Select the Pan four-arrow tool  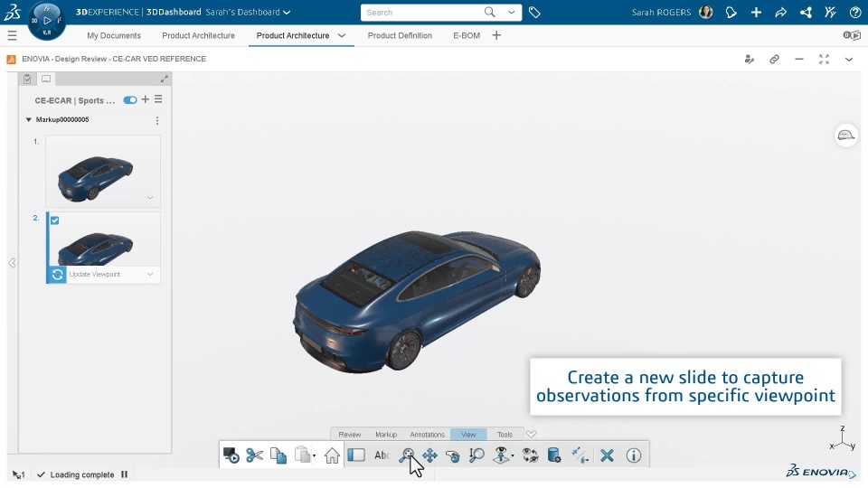(x=429, y=455)
